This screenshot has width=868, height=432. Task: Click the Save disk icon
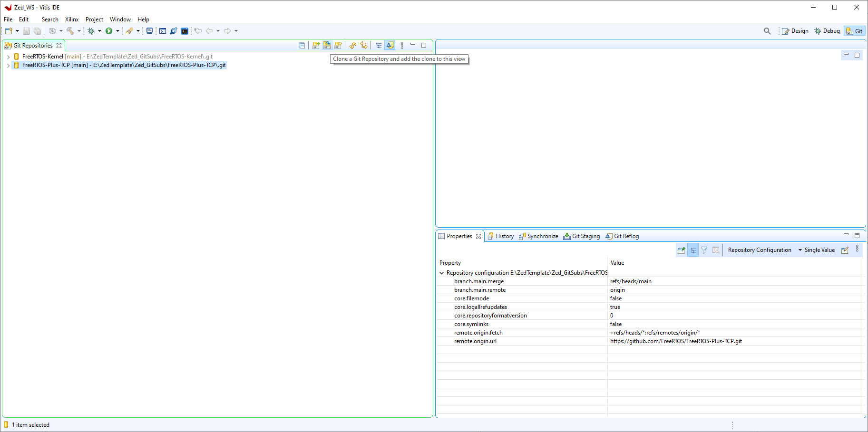(26, 31)
